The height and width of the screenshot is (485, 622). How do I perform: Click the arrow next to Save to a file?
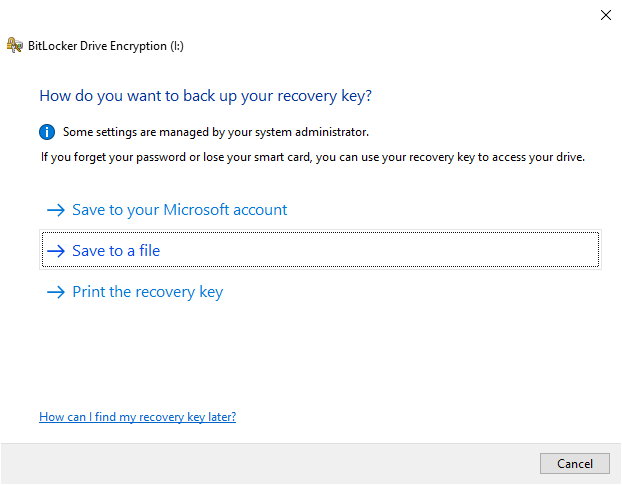[55, 251]
